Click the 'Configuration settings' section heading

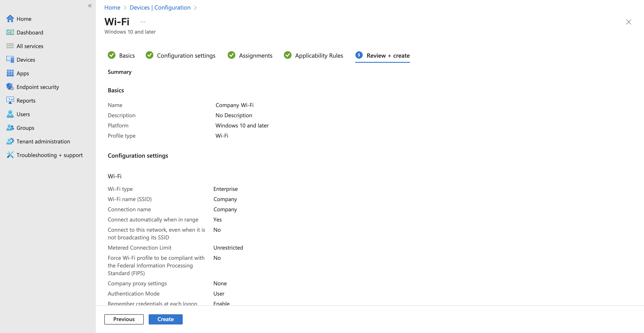(x=138, y=155)
